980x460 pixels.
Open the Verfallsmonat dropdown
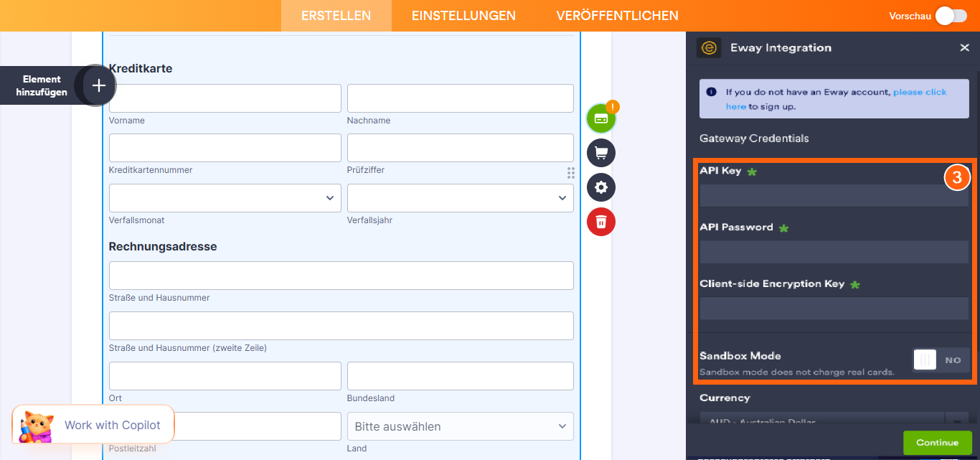[x=225, y=197]
